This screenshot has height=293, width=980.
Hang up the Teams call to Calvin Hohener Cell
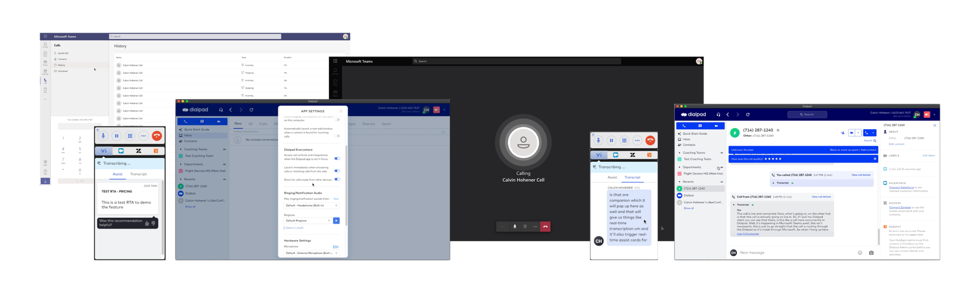click(545, 227)
